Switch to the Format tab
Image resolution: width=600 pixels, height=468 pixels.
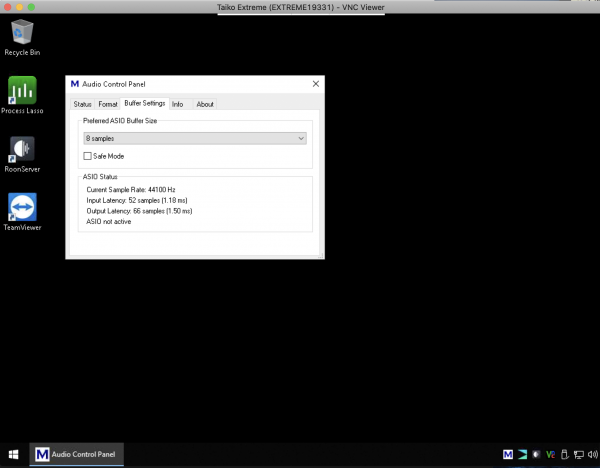pyautogui.click(x=108, y=104)
